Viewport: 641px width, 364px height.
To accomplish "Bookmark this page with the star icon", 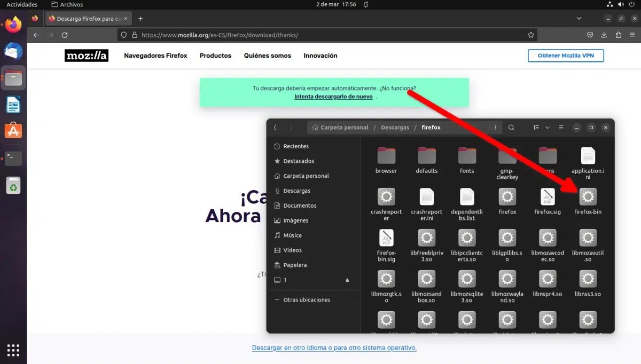I will point(531,35).
